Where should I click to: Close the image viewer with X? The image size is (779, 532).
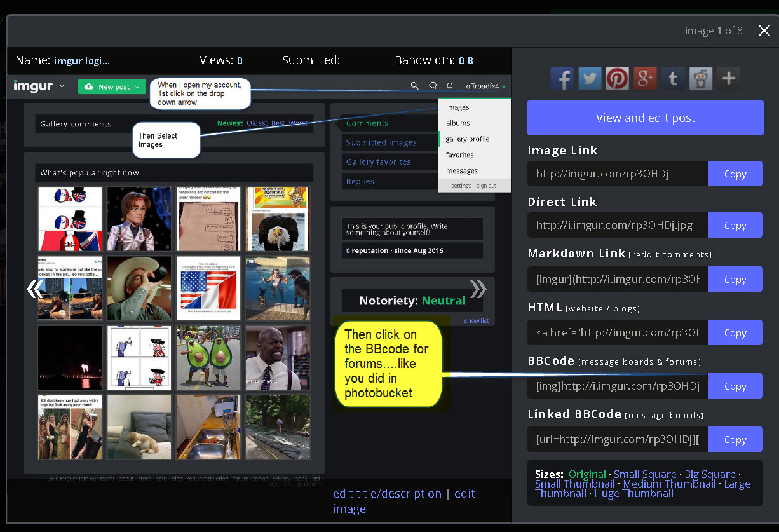tap(764, 31)
